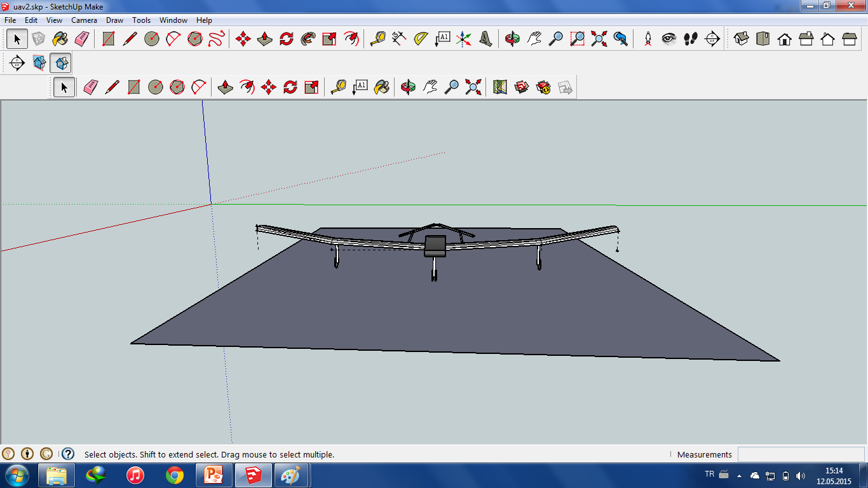Show hidden system tray icons

[739, 475]
